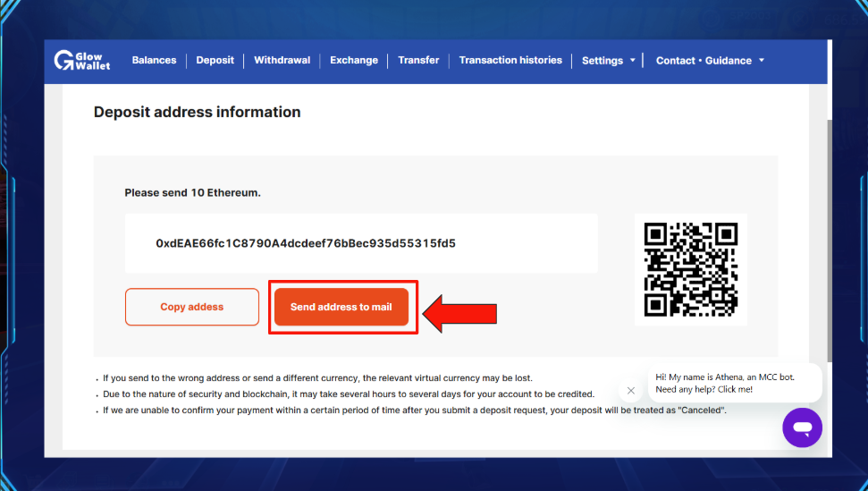This screenshot has height=491, width=868.
Task: View Transaction histories
Action: click(510, 60)
